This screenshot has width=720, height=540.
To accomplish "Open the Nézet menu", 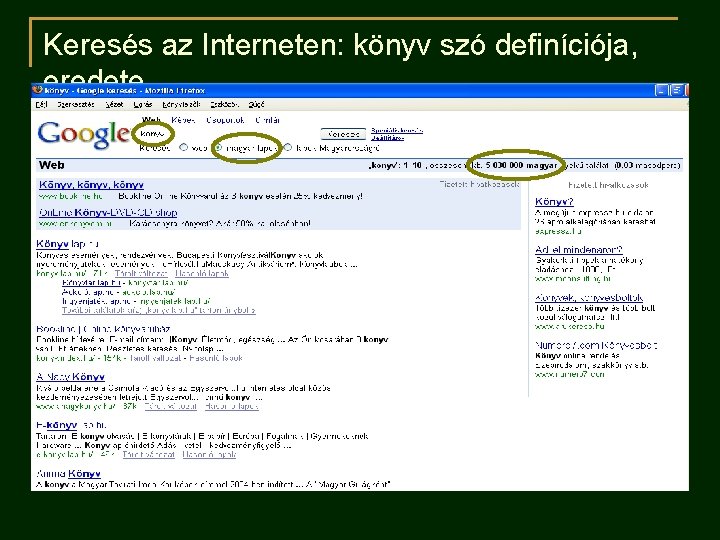I will point(114,105).
